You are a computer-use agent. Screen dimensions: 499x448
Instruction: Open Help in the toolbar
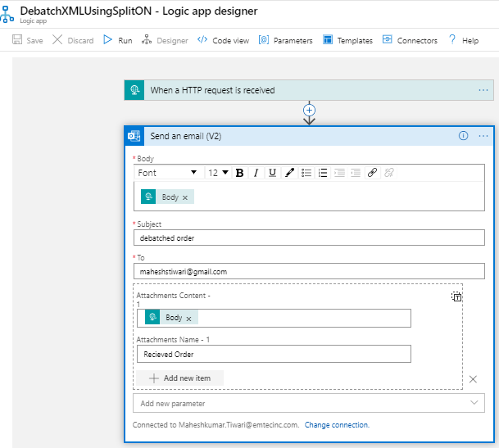464,40
